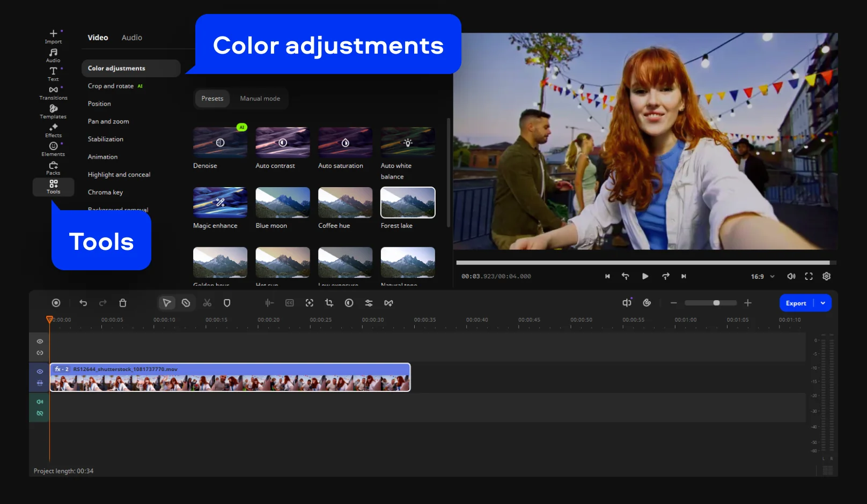Viewport: 867px width, 504px height.
Task: Toggle link on the top overlay track
Action: 40,353
